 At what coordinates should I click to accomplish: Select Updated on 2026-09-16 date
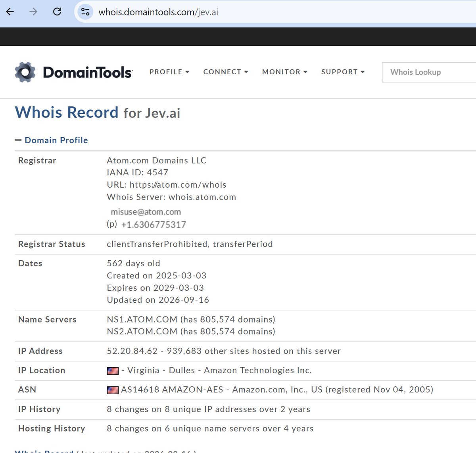pos(158,300)
